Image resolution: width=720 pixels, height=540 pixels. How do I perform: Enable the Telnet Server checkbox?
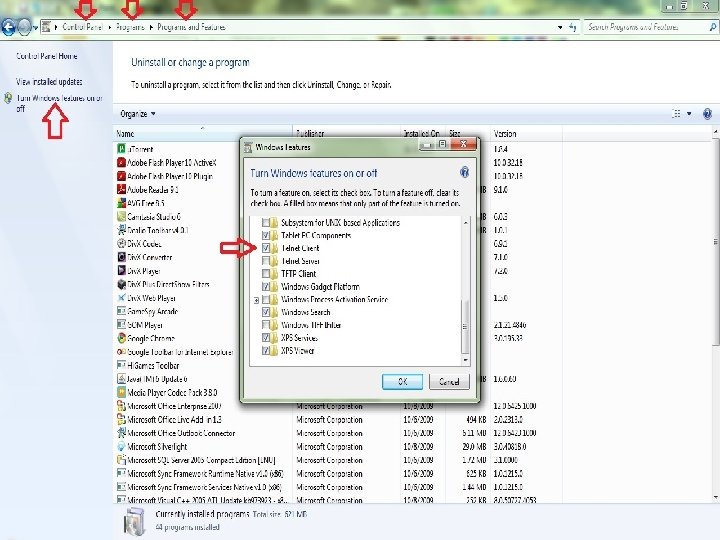click(x=265, y=261)
